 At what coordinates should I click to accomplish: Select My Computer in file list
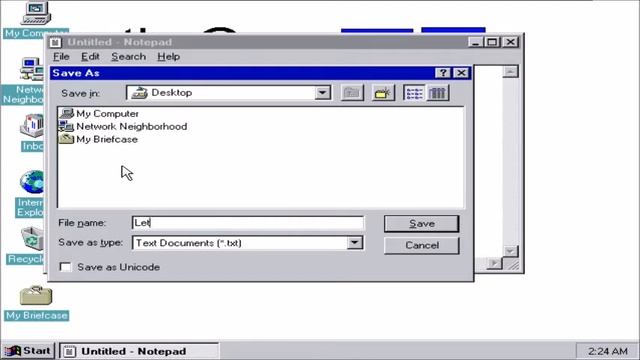click(x=99, y=113)
